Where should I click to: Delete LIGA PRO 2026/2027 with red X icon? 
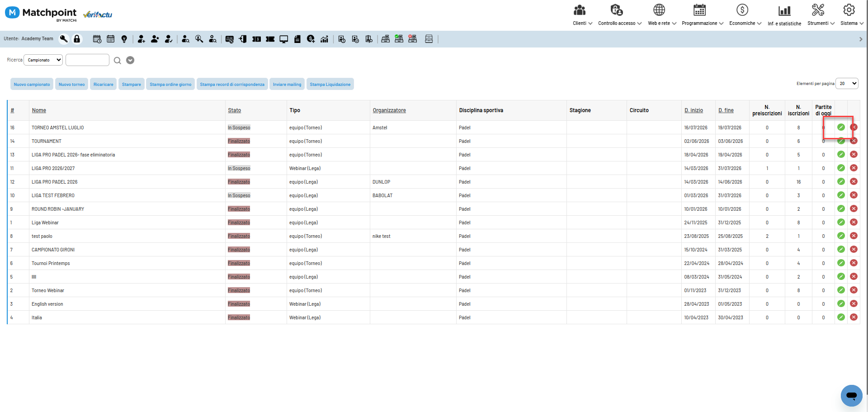click(854, 168)
